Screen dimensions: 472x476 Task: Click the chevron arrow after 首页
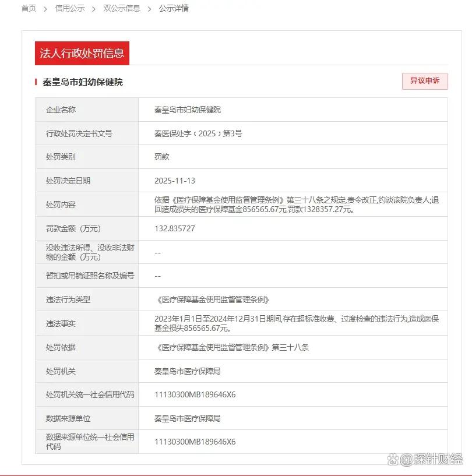45,9
